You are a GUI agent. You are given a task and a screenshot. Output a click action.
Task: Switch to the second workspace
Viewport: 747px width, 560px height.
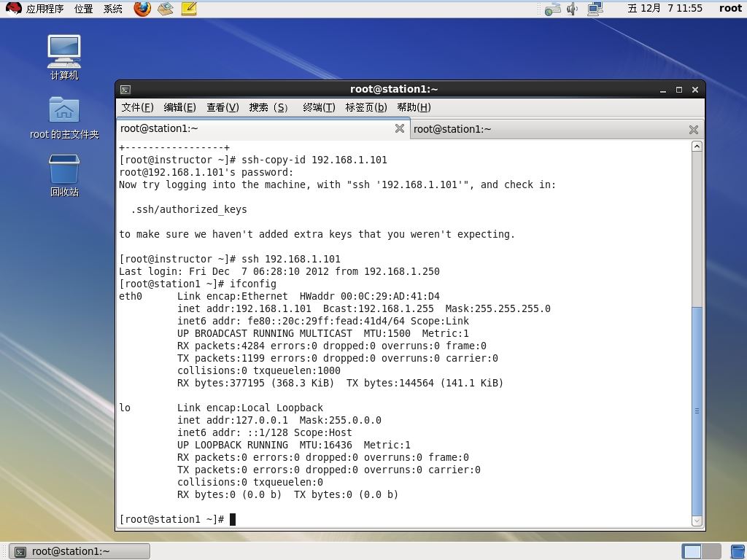coord(711,551)
